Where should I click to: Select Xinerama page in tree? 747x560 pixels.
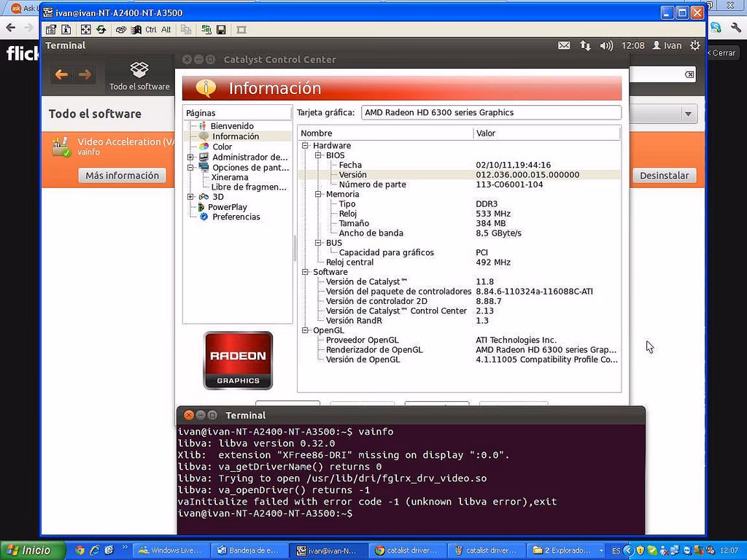pyautogui.click(x=230, y=177)
